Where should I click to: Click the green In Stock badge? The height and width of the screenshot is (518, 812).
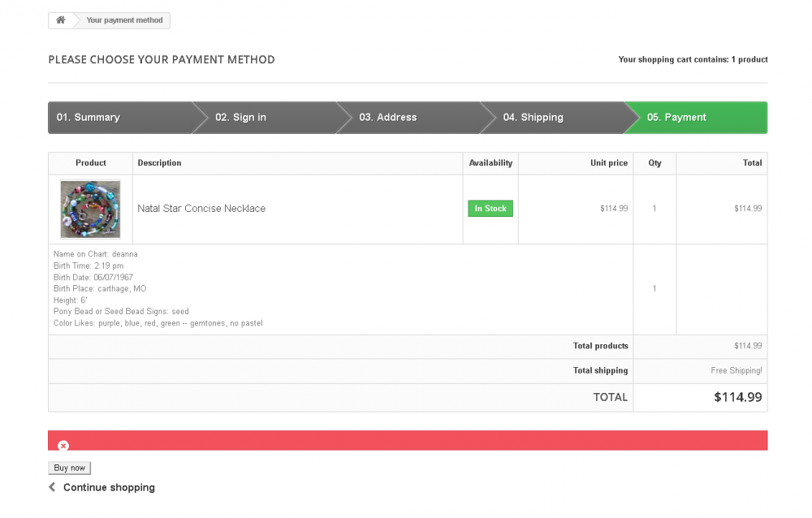490,209
